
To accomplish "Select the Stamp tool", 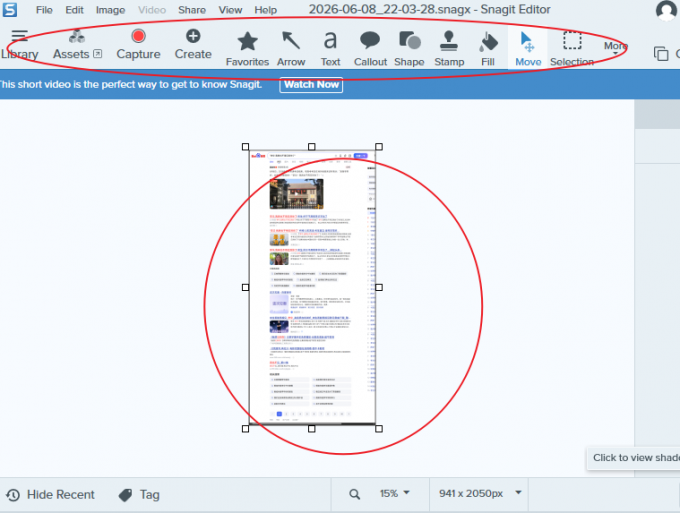I will (449, 49).
